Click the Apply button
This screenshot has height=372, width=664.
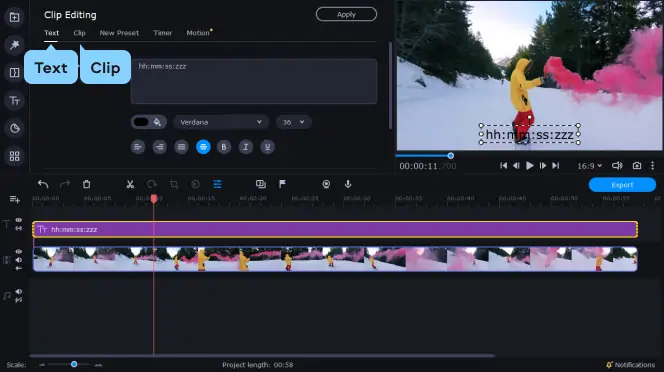pyautogui.click(x=346, y=14)
